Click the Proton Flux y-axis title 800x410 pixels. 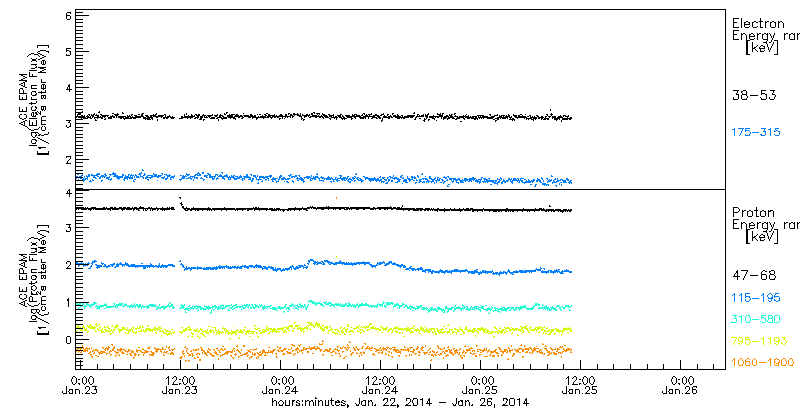33,280
